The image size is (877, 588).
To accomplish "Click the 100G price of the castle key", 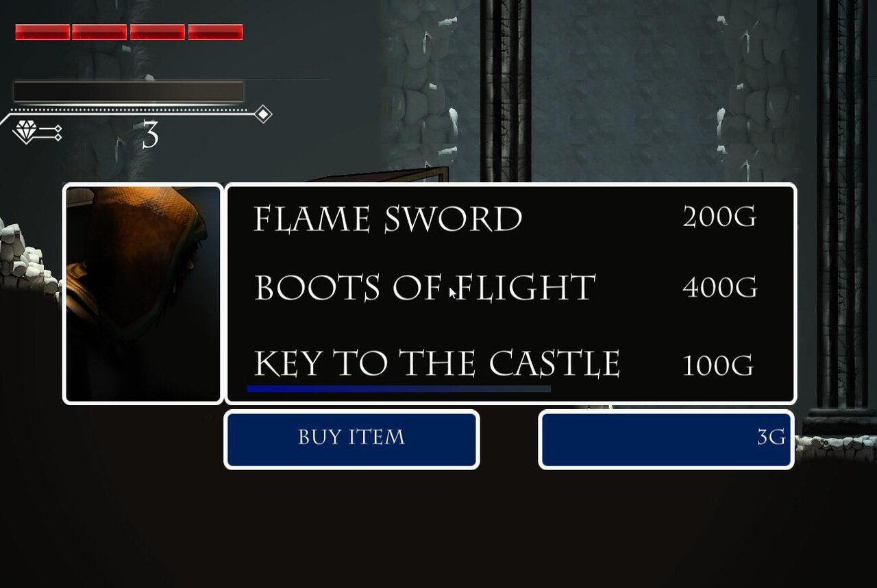I will 718,365.
